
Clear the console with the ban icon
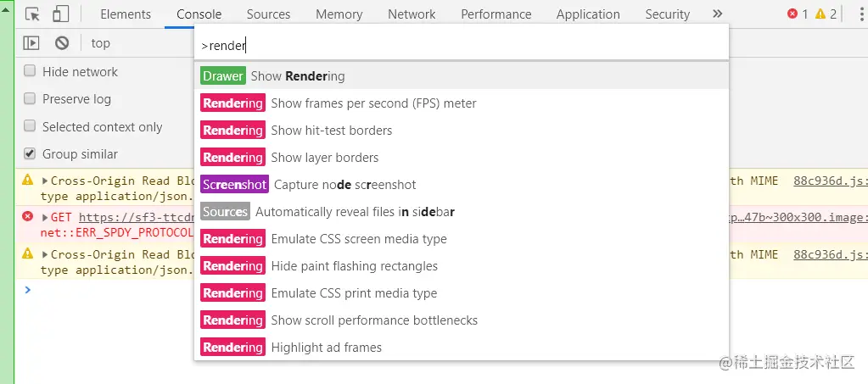(62, 43)
